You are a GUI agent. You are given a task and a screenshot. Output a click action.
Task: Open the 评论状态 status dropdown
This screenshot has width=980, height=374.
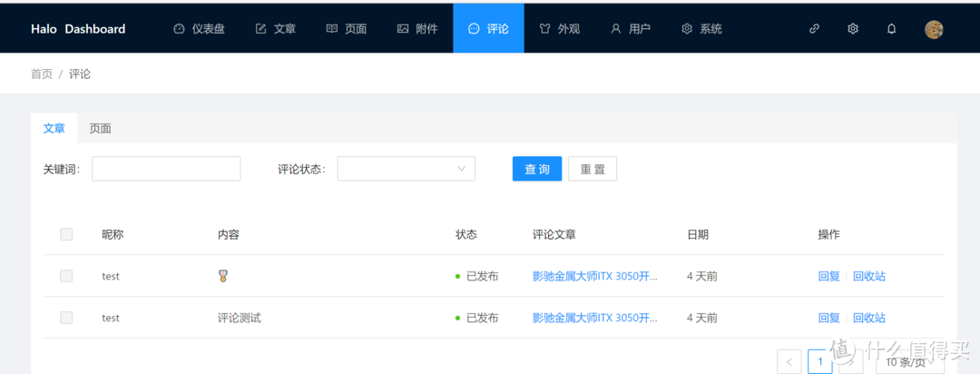click(x=407, y=169)
